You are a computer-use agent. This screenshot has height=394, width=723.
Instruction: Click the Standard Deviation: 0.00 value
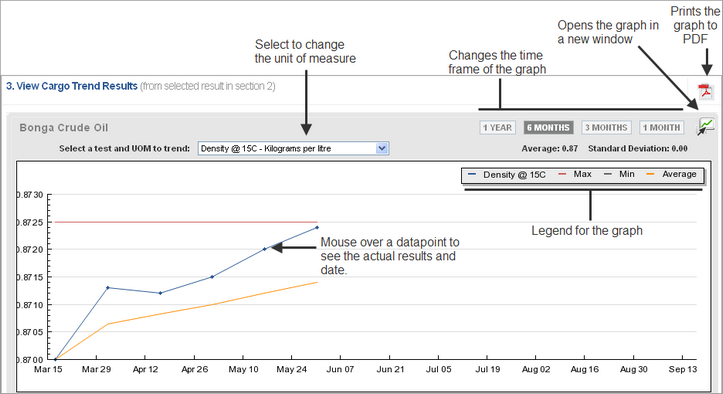coord(638,149)
